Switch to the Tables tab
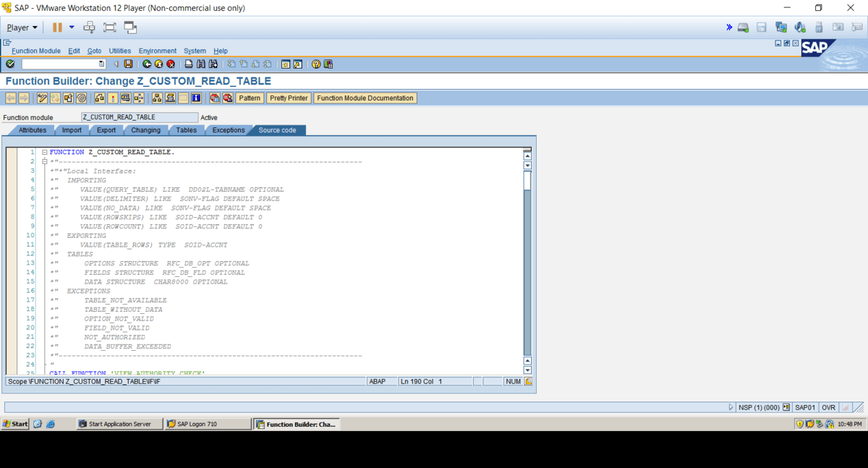This screenshot has width=868, height=468. coord(186,130)
